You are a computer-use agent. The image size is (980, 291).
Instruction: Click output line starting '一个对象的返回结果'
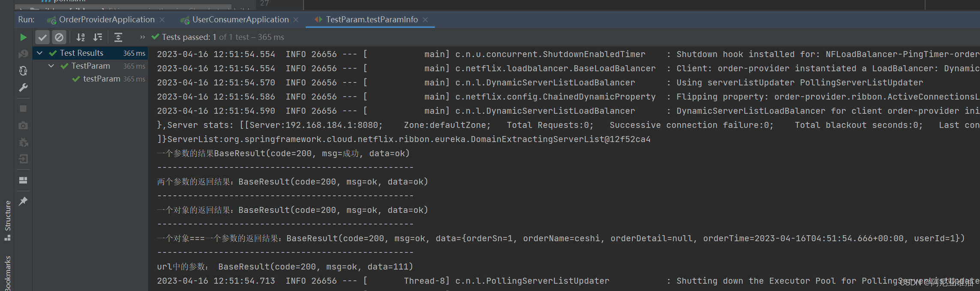[x=292, y=210]
